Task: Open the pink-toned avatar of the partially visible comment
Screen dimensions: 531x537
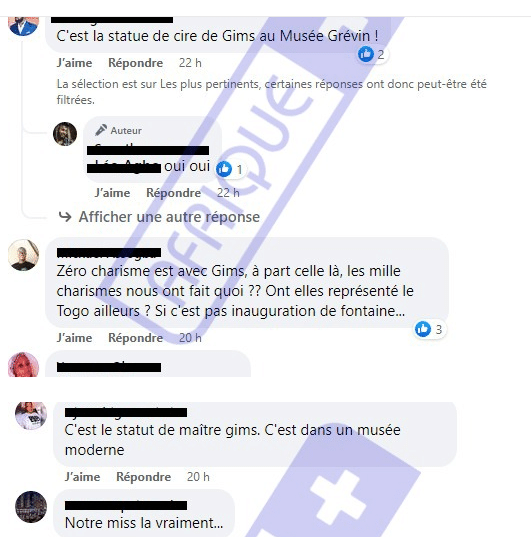Action: 23,365
